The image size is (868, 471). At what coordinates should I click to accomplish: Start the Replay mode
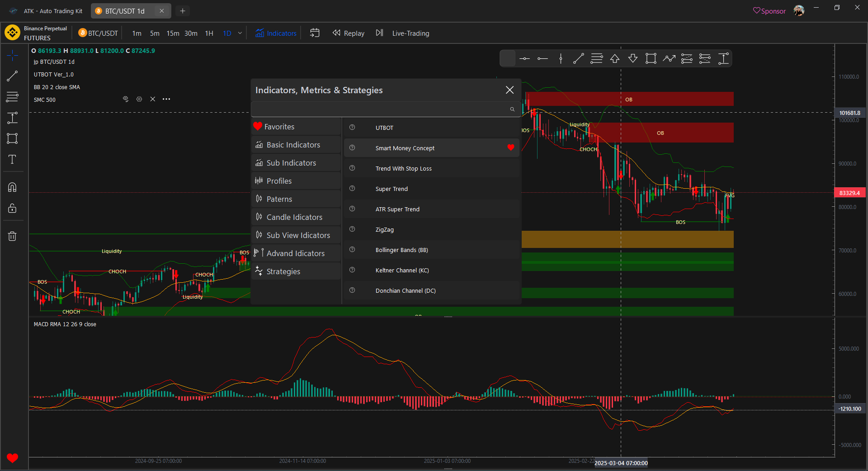tap(349, 33)
